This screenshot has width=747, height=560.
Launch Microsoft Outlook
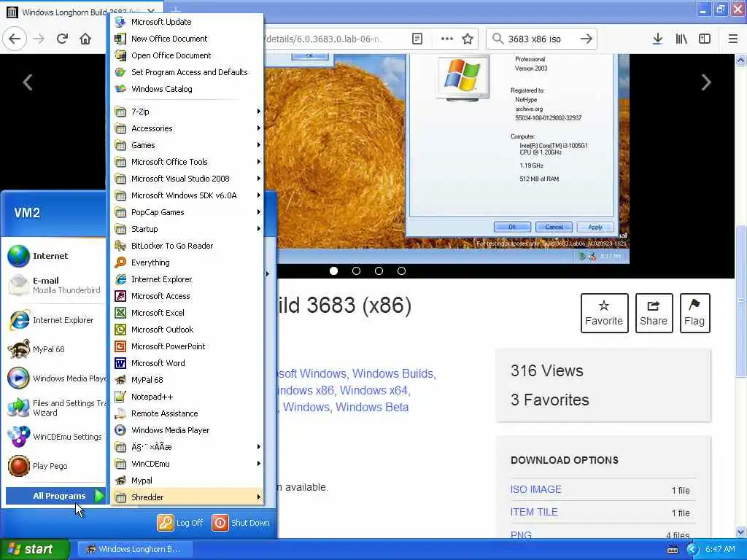pyautogui.click(x=187, y=330)
